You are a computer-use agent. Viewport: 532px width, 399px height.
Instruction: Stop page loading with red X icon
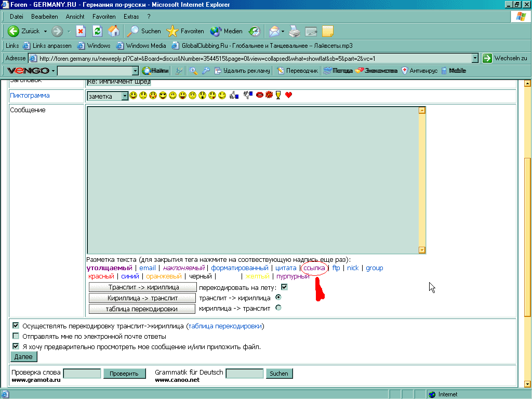coord(81,31)
